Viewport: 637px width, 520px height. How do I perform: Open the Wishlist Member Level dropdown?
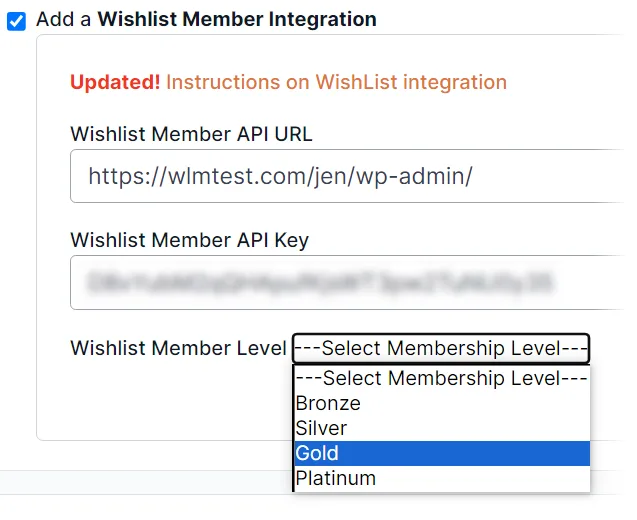[440, 348]
